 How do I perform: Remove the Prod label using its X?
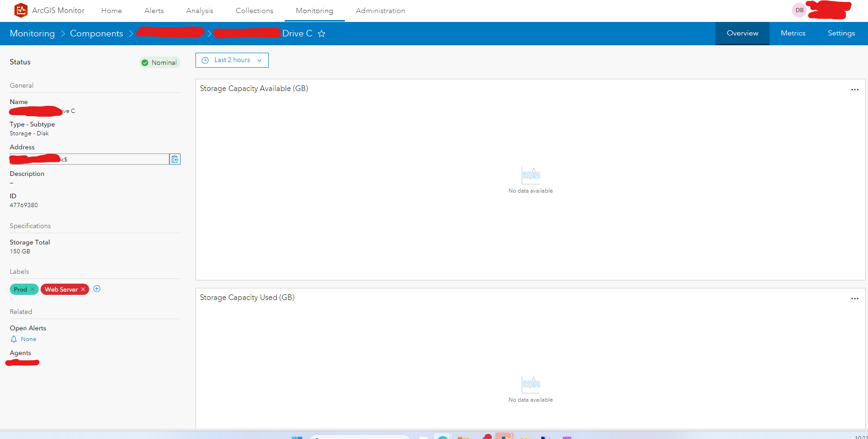(x=33, y=289)
